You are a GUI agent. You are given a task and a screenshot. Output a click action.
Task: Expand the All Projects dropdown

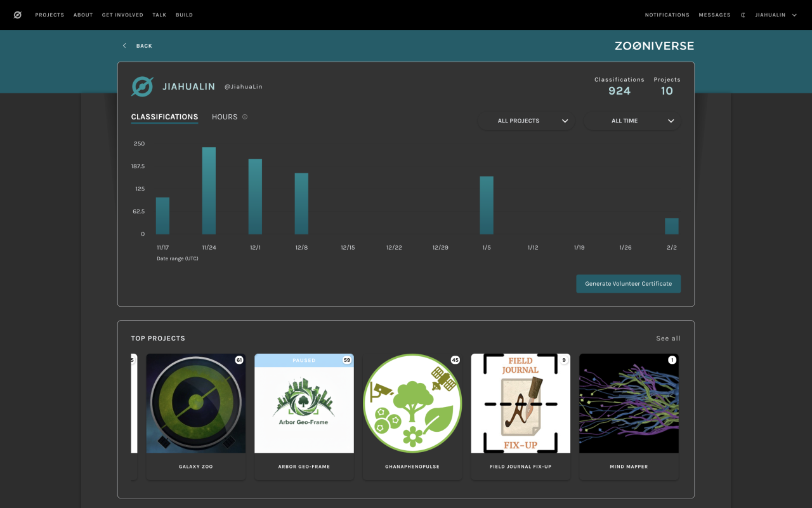coord(527,121)
